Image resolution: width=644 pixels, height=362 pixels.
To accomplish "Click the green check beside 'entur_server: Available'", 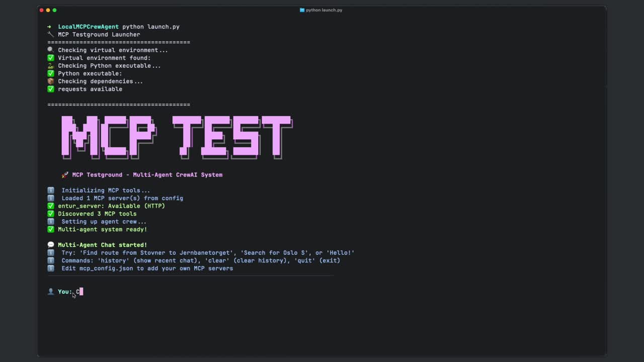I will (x=50, y=206).
